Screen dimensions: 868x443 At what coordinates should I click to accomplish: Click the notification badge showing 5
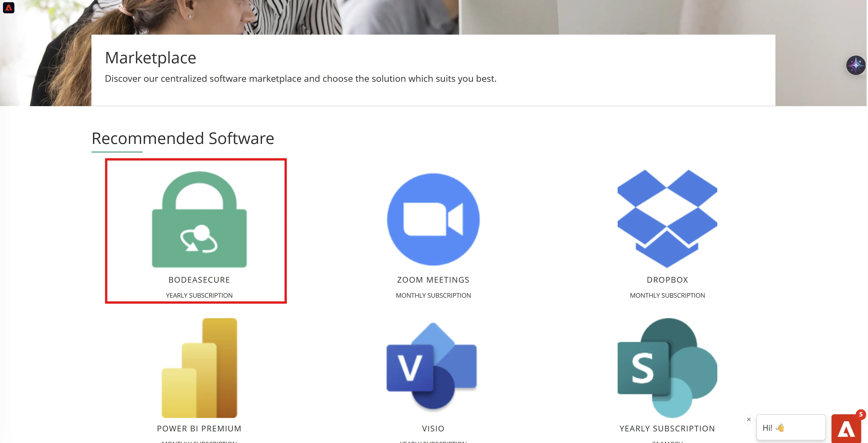(860, 414)
